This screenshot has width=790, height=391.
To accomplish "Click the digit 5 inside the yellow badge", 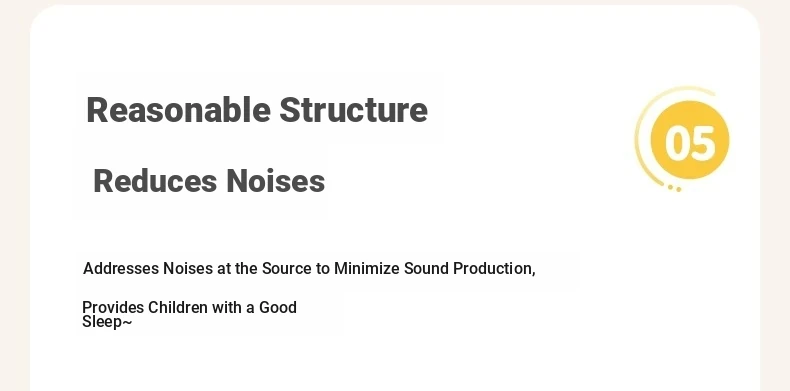I will [x=703, y=143].
